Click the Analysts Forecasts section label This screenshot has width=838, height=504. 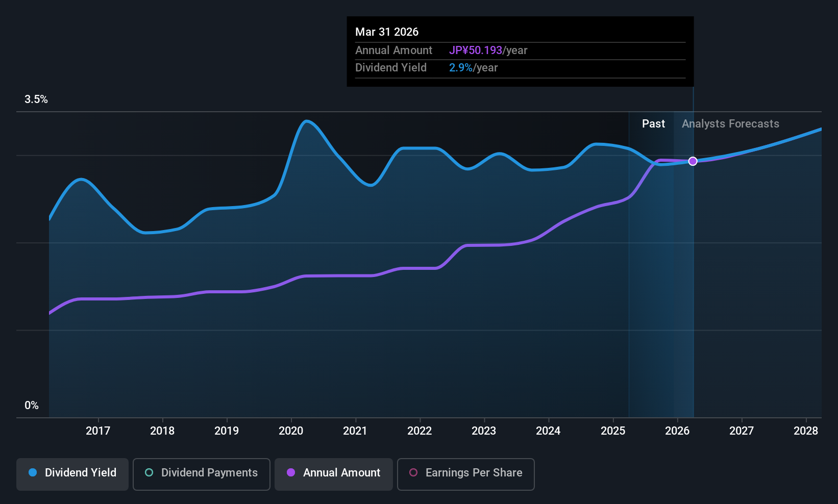[x=730, y=124]
